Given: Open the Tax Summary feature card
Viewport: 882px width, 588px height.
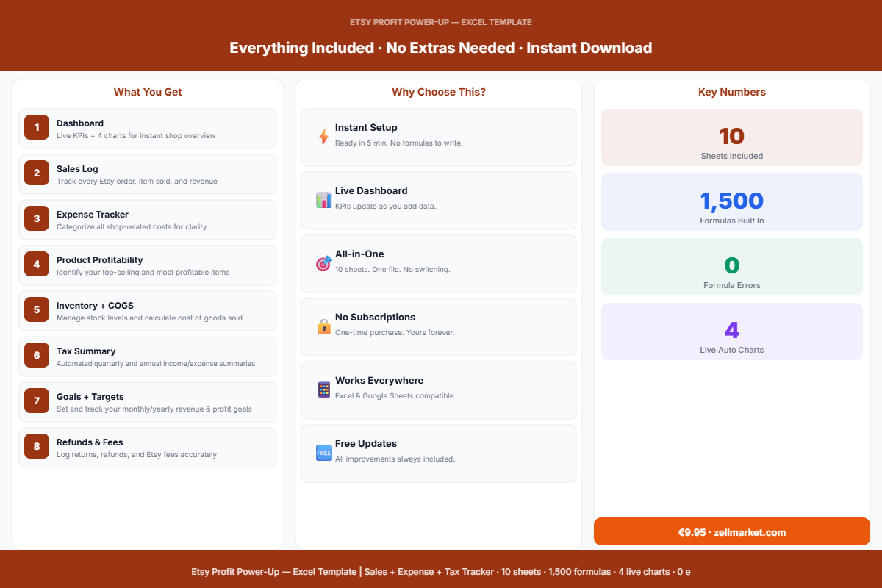Looking at the screenshot, I should 148,356.
